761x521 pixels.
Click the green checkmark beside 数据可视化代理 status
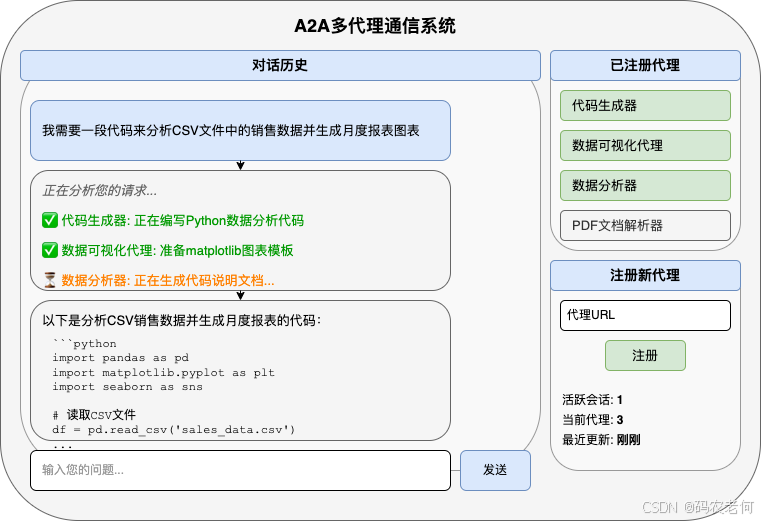pyautogui.click(x=50, y=250)
